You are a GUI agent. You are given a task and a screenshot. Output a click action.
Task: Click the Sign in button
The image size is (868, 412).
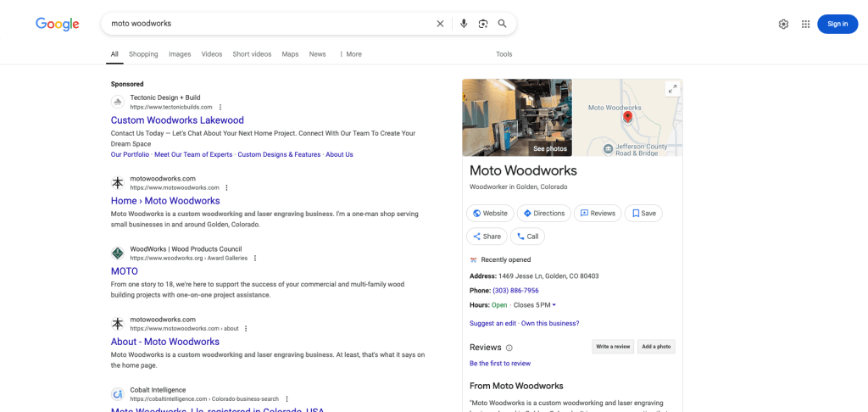pos(837,24)
